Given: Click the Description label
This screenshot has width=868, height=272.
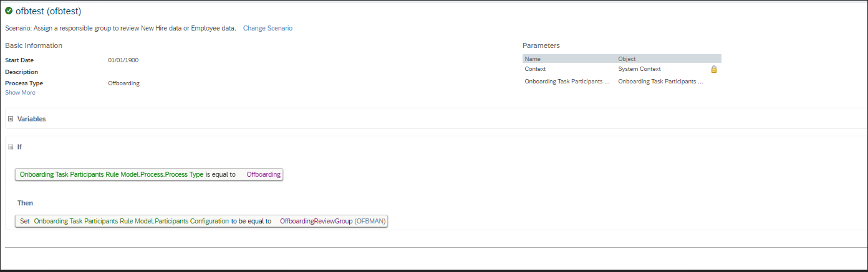Looking at the screenshot, I should click(21, 72).
